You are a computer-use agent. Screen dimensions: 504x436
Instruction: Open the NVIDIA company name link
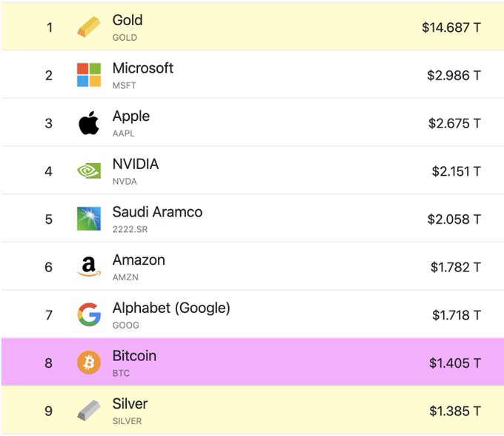[x=136, y=164]
